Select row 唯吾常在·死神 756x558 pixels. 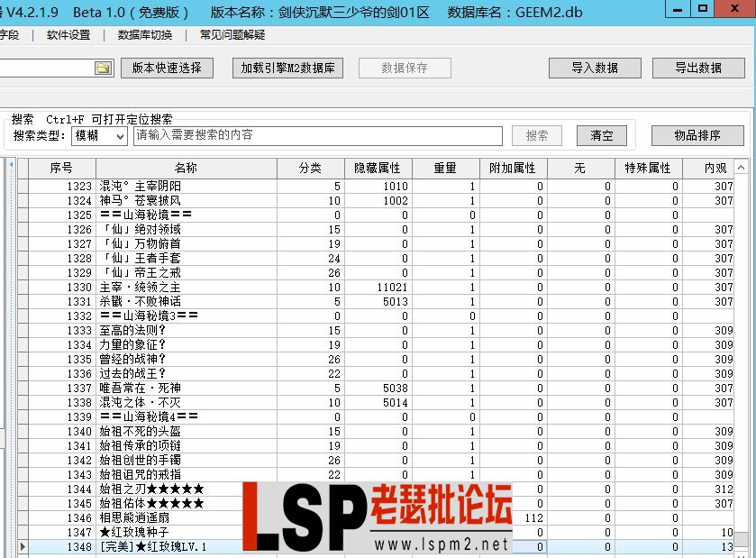[376, 389]
